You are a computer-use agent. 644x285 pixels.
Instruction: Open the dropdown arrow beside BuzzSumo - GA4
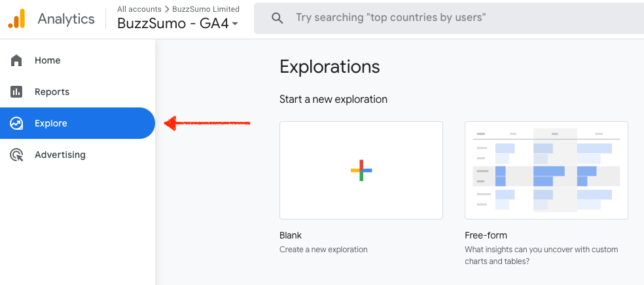235,24
